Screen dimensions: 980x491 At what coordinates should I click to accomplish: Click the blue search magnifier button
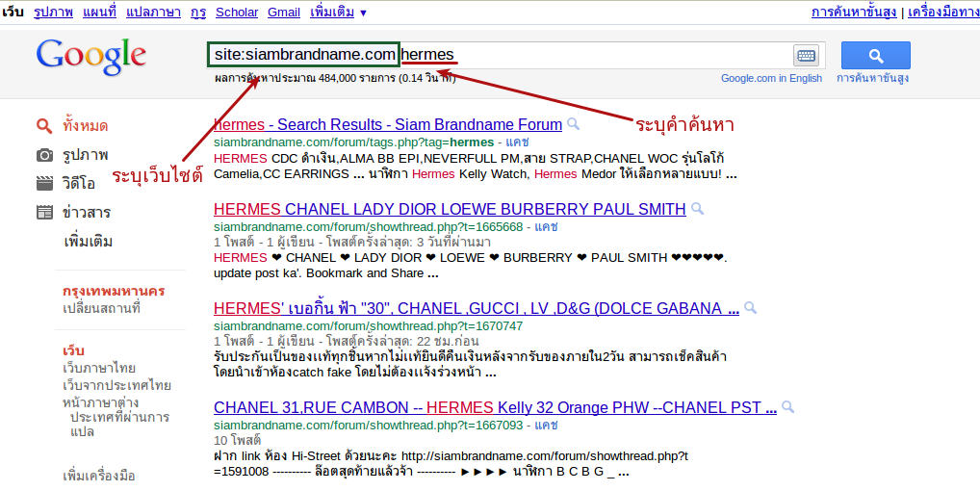[875, 56]
